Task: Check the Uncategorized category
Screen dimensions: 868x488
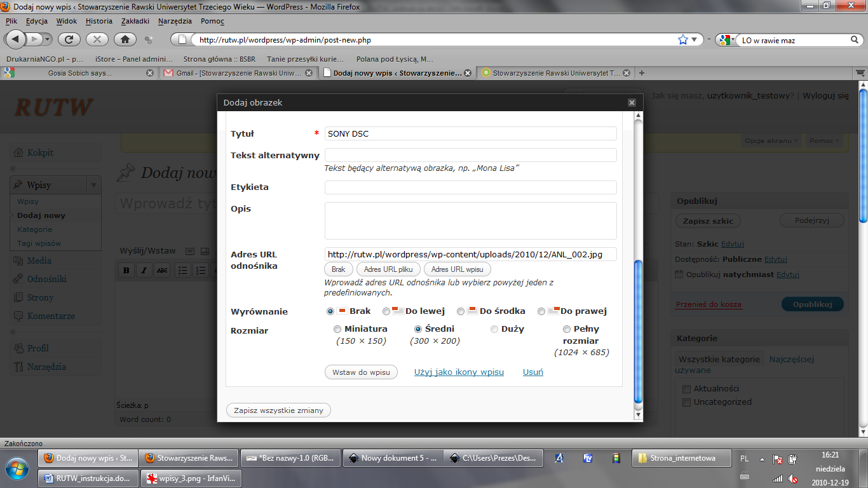Action: pos(686,402)
